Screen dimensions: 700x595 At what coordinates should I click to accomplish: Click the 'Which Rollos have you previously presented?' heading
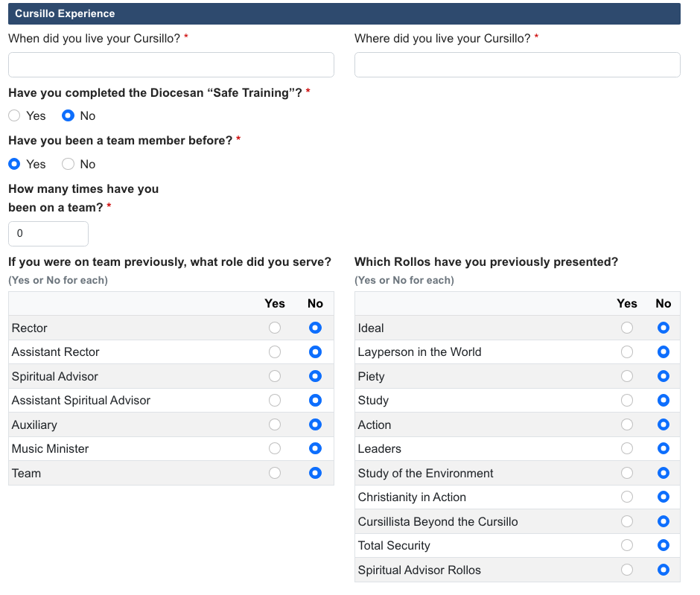(486, 261)
